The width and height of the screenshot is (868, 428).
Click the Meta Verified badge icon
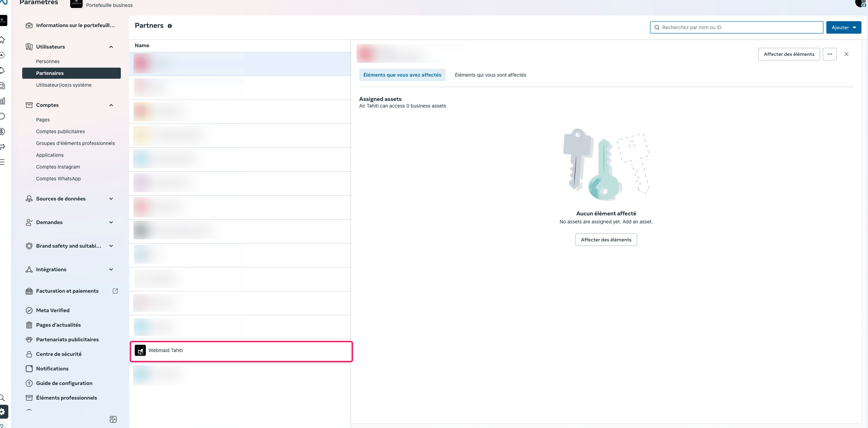(x=29, y=310)
